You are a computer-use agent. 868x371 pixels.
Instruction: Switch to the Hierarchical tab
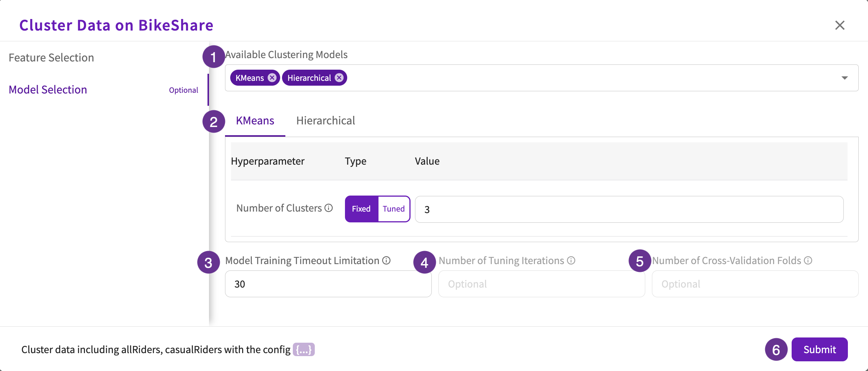click(x=326, y=121)
